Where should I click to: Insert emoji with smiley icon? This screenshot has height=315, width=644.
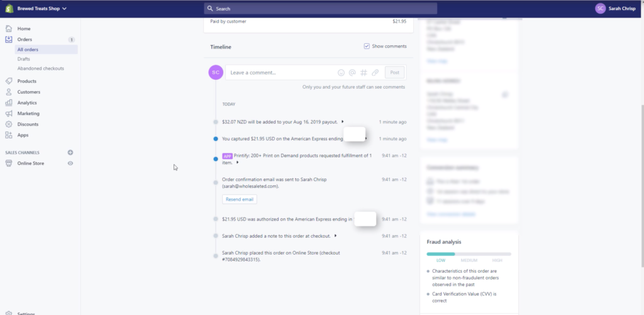point(341,73)
